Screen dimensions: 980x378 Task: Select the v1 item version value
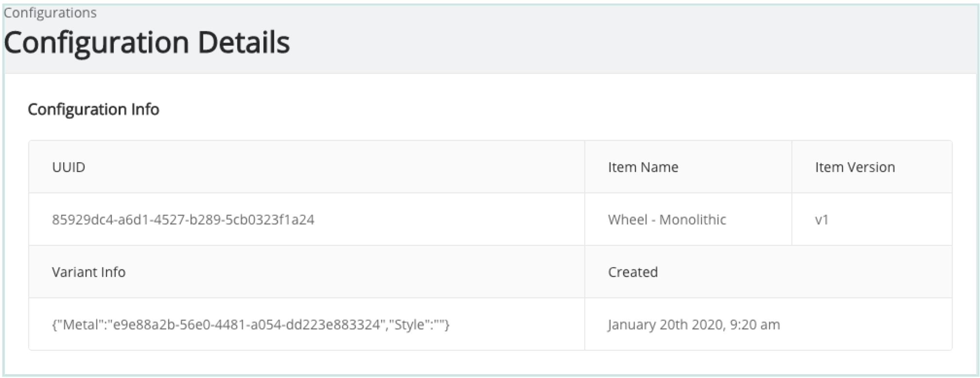(822, 220)
